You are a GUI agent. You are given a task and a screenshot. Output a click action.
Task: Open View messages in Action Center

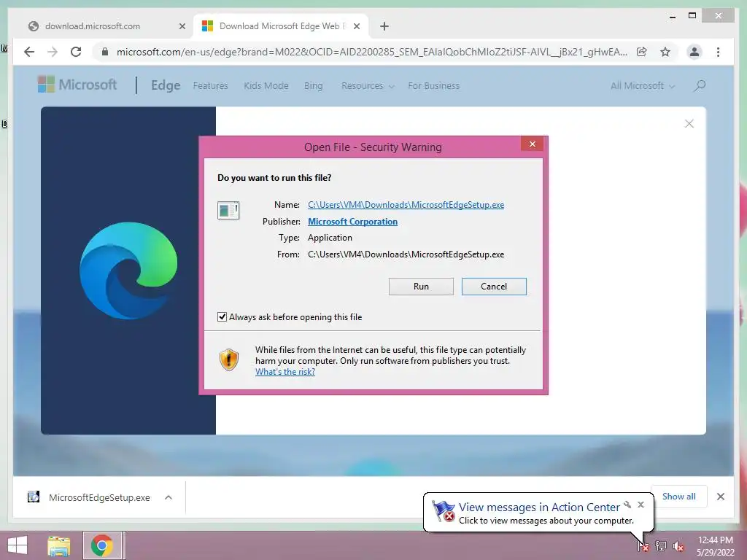pos(539,507)
